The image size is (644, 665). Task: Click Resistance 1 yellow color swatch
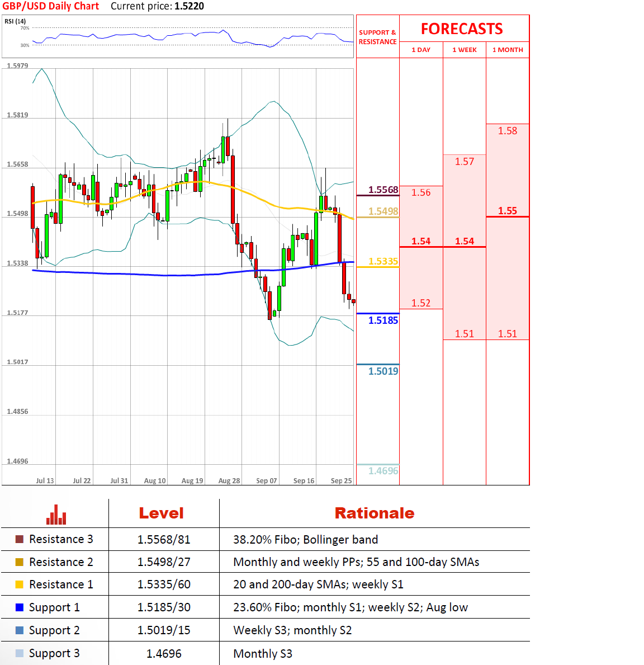[x=20, y=584]
